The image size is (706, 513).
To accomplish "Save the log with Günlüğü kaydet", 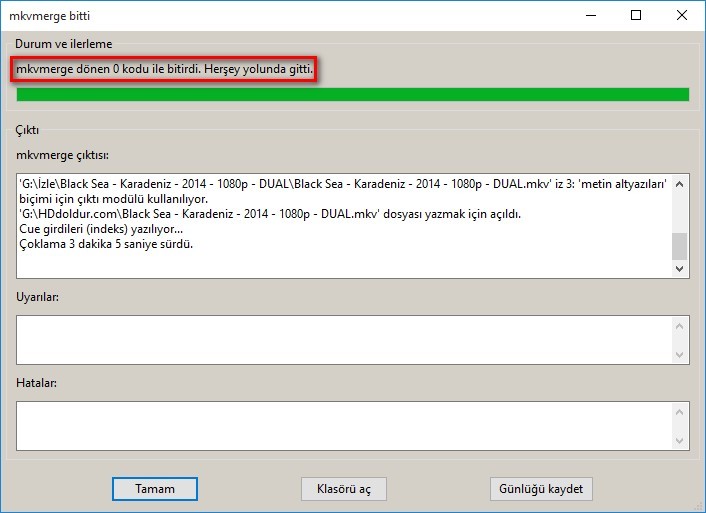I will tap(542, 489).
